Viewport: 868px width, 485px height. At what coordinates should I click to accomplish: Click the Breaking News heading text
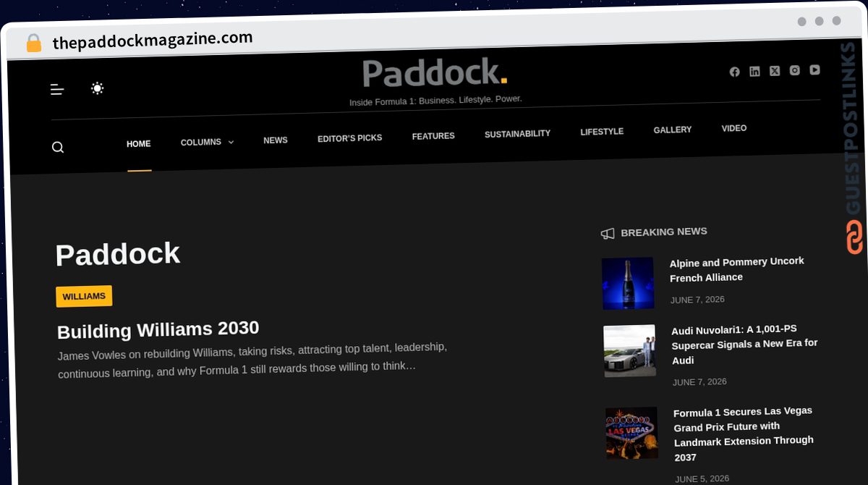click(x=664, y=232)
